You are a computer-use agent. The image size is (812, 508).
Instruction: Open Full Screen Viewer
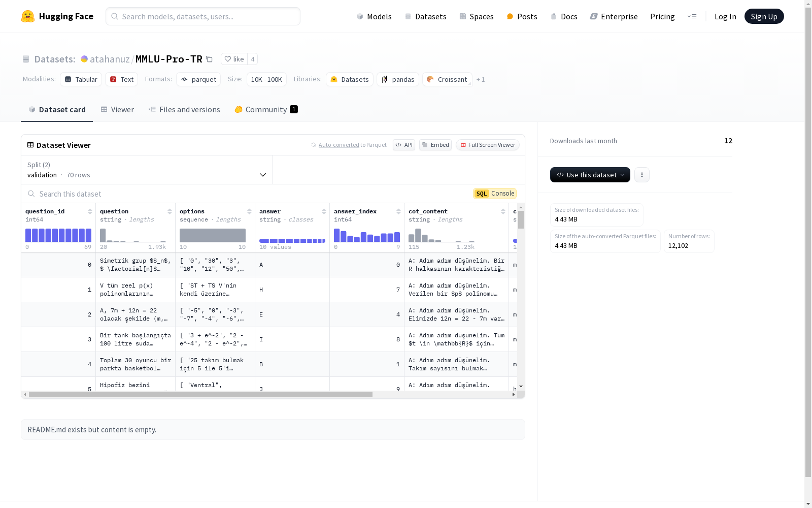click(488, 145)
